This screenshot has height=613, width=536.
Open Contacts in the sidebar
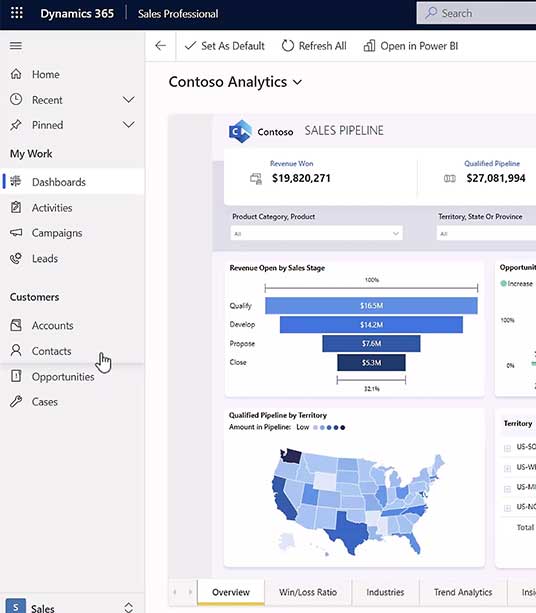pos(72,350)
